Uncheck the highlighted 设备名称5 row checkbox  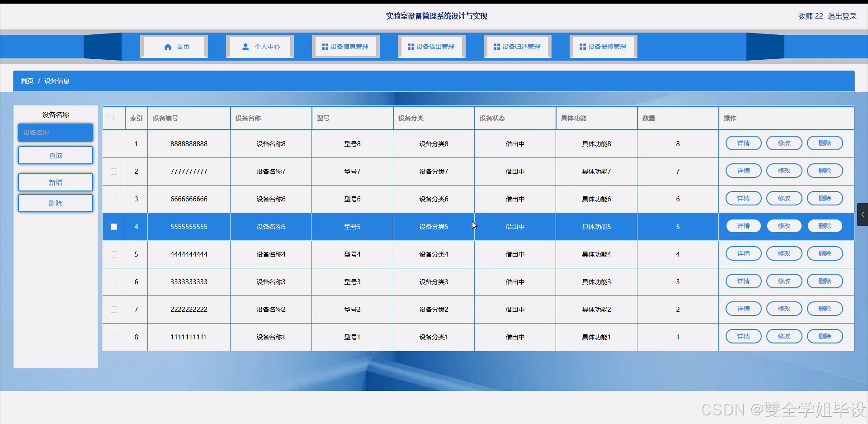(x=113, y=227)
